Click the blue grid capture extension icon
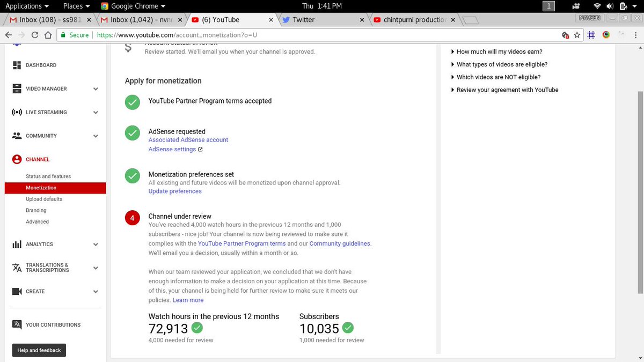The image size is (644, 362). click(591, 35)
